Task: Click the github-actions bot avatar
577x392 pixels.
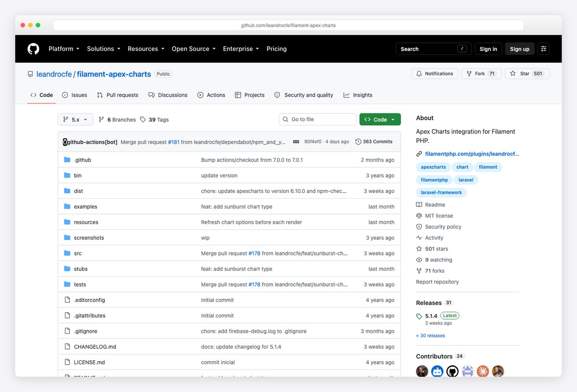Action: pos(65,142)
